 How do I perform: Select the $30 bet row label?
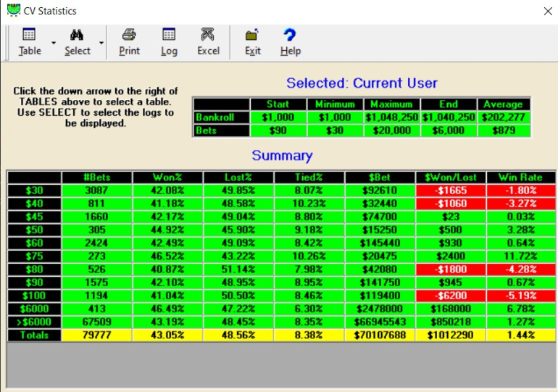[33, 190]
